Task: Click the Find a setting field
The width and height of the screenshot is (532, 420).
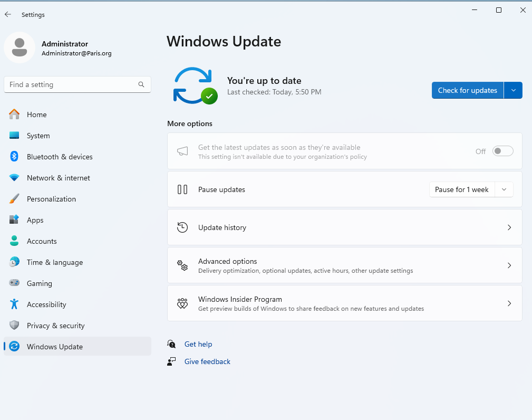Action: 78,84
